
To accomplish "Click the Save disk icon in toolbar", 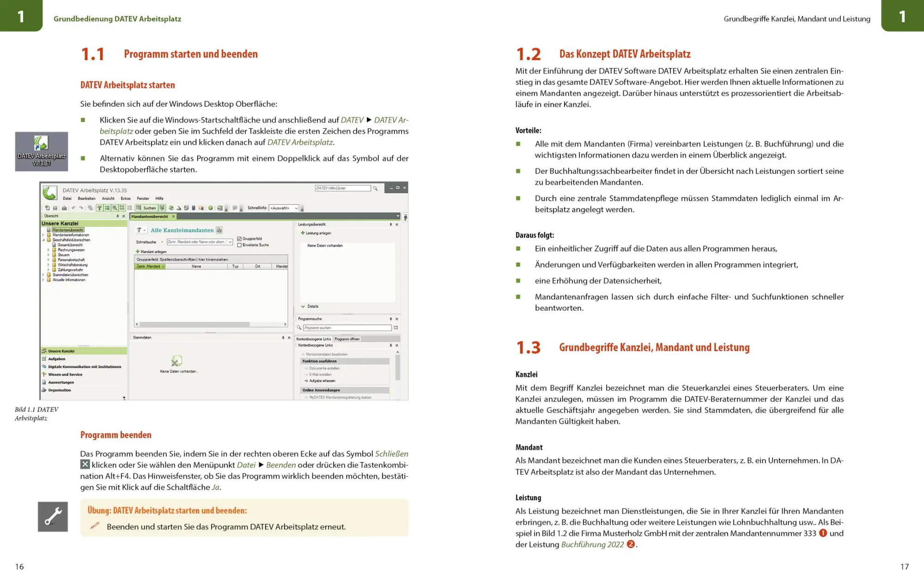I will [x=55, y=208].
